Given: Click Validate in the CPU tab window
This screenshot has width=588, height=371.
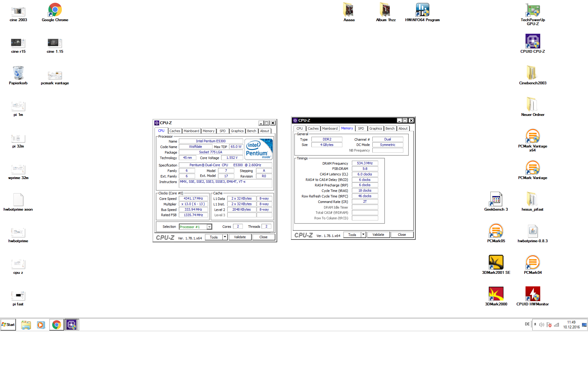Looking at the screenshot, I should click(240, 237).
